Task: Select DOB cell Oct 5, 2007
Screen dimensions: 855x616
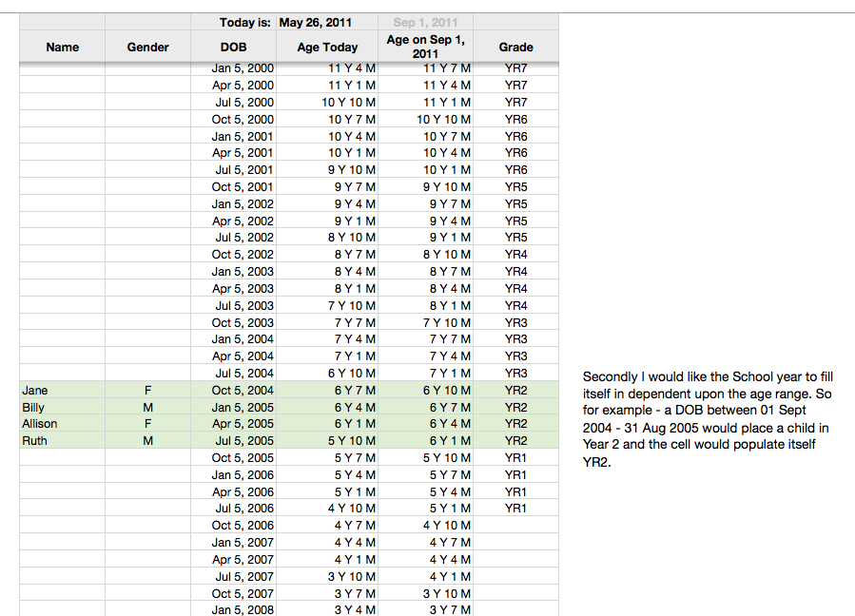Action: pyautogui.click(x=233, y=593)
